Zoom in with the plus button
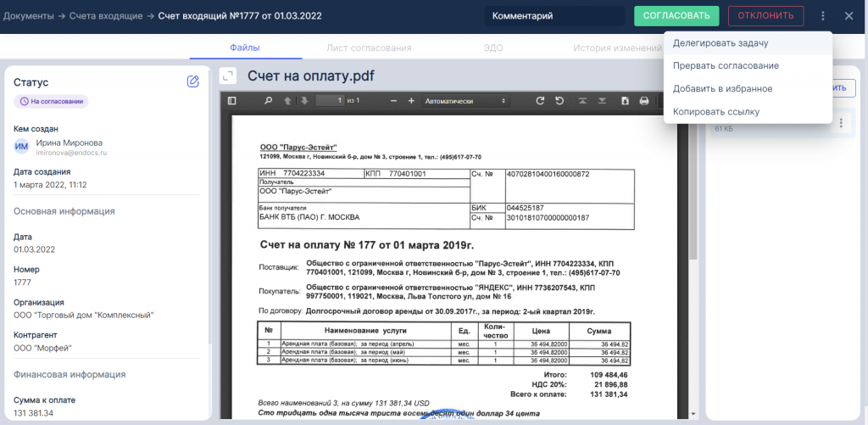 [x=411, y=101]
